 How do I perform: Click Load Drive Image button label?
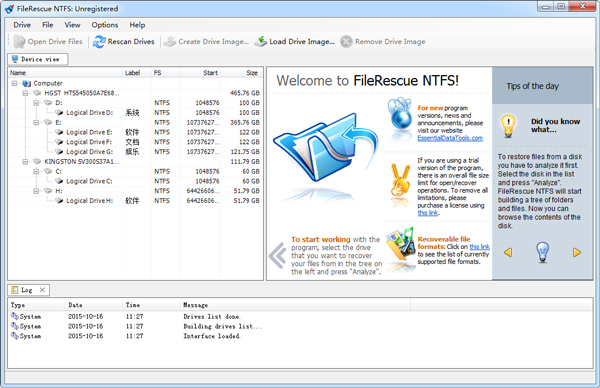point(302,42)
